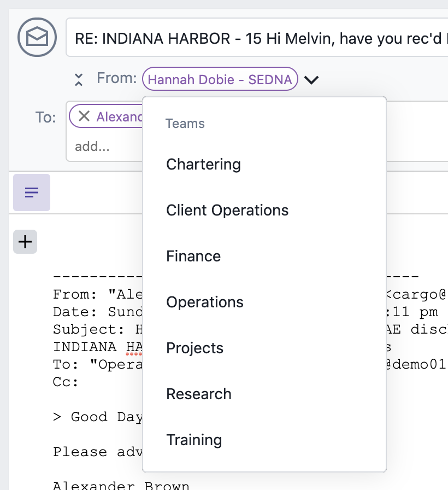Viewport: 448px width, 490px height.
Task: Choose Operations from the Teams list
Action: coord(205,302)
